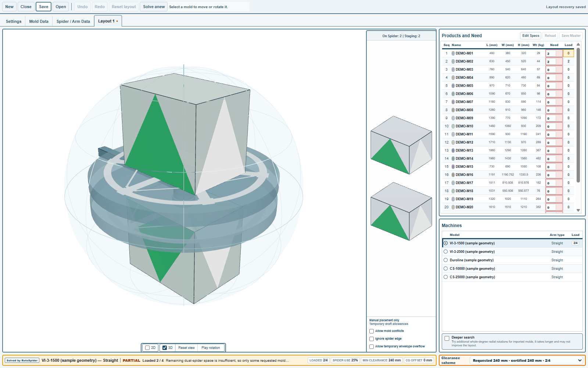Click the Close button in toolbar
The height and width of the screenshot is (368, 588).
coord(26,7)
